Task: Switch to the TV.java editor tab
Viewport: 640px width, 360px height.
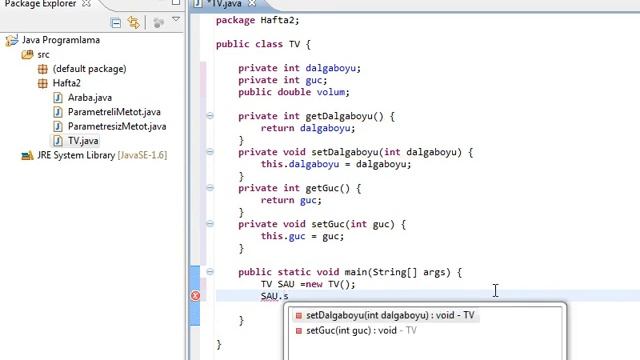Action: pyautogui.click(x=224, y=4)
